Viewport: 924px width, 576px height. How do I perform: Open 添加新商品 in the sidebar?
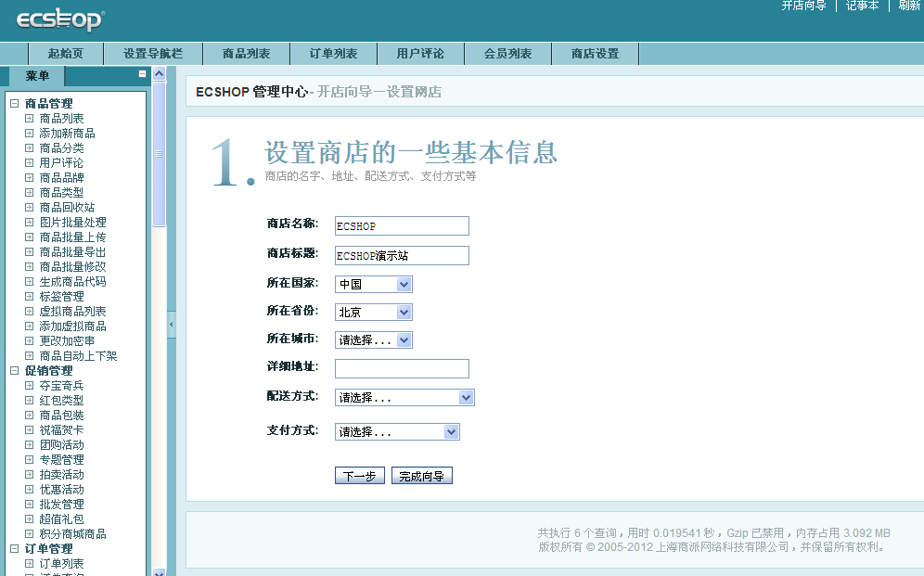[67, 134]
